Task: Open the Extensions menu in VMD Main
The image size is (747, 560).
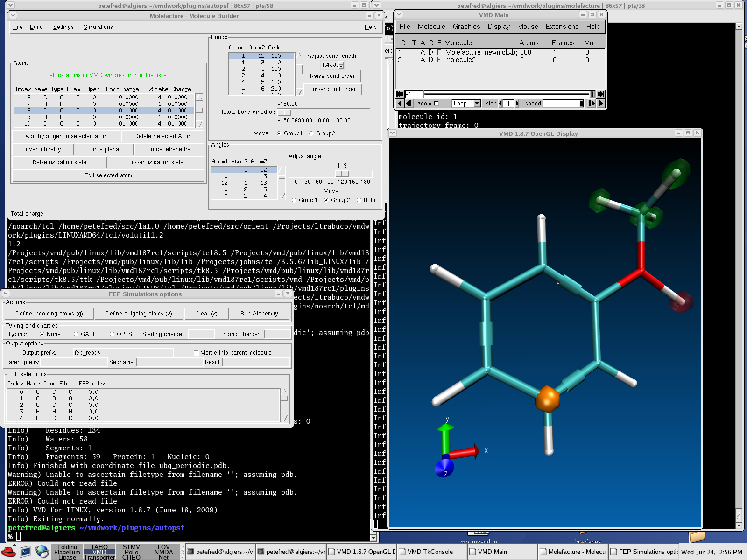Action: (x=562, y=27)
